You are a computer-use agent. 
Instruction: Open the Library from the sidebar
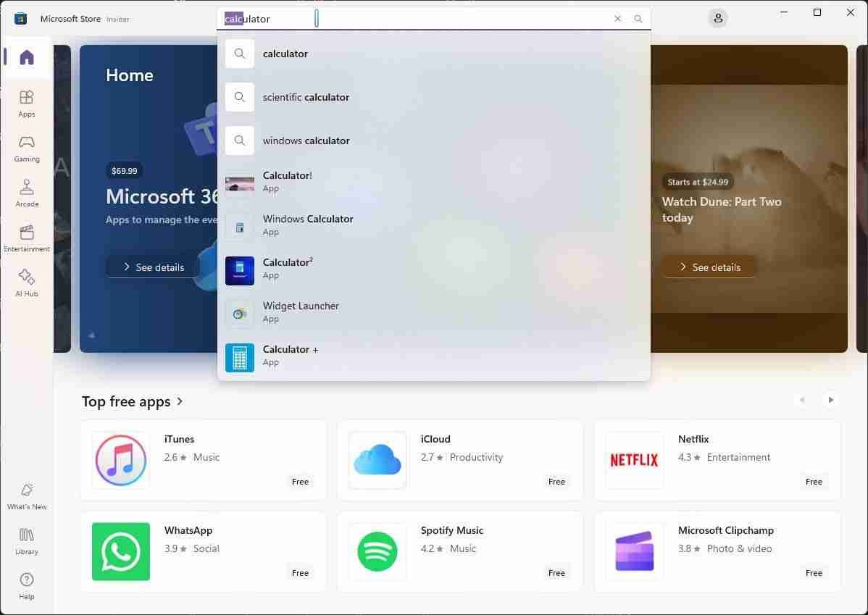pyautogui.click(x=26, y=542)
